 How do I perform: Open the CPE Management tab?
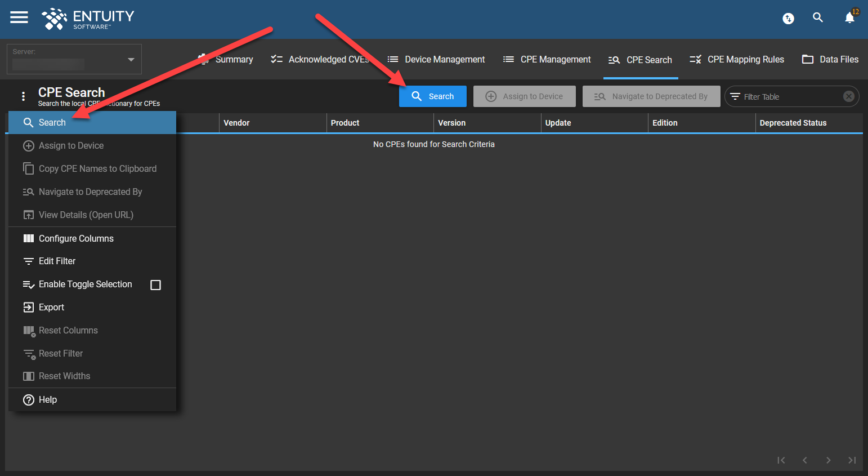547,59
